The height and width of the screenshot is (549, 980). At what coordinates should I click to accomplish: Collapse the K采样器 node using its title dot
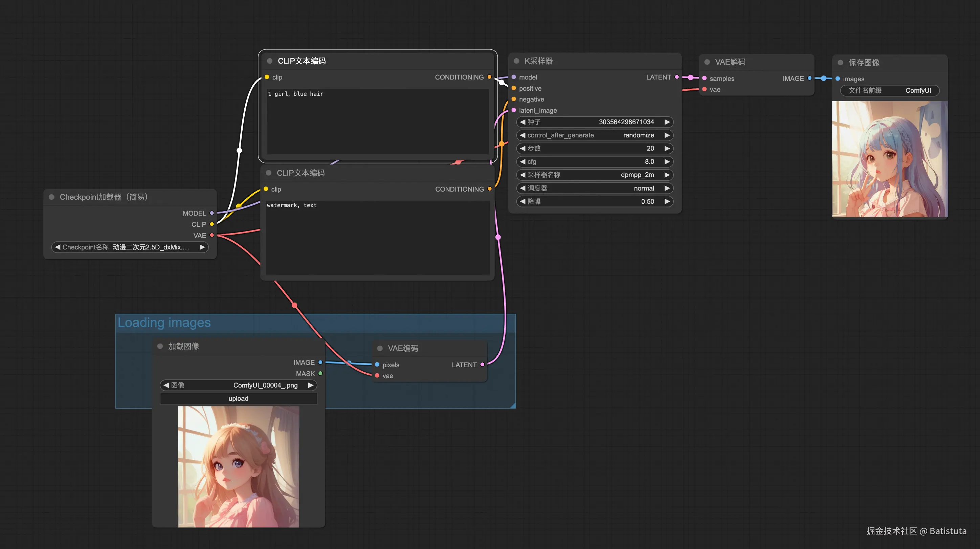[x=516, y=61]
